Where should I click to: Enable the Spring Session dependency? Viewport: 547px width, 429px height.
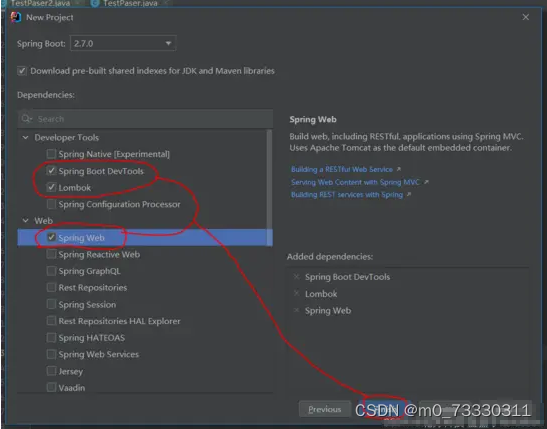pos(51,304)
